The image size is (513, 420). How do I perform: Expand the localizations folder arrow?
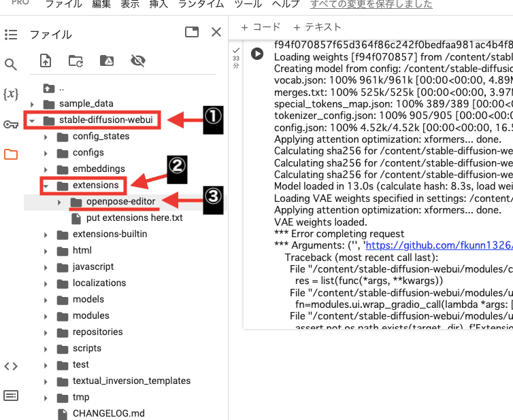coord(46,284)
